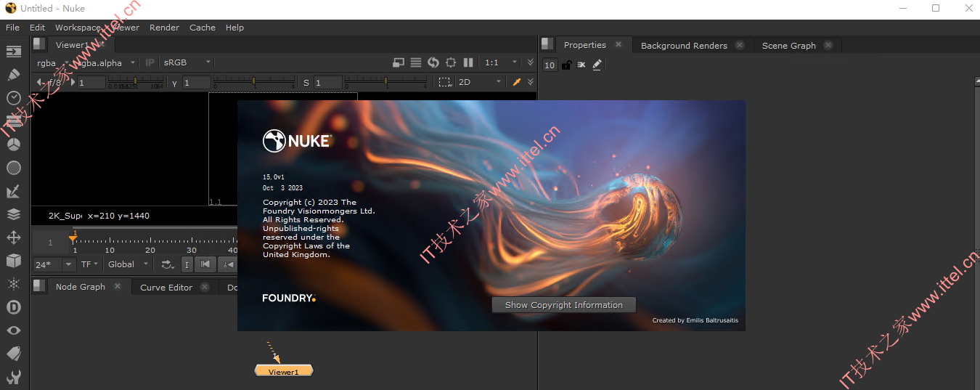Open the Draw nodes brush icon
Screen dimensions: 980x390
pos(14,74)
